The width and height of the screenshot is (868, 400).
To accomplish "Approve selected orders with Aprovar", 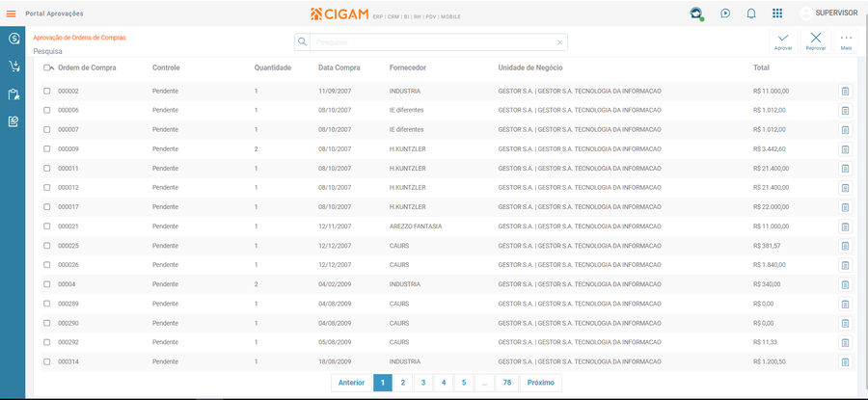I will (783, 41).
